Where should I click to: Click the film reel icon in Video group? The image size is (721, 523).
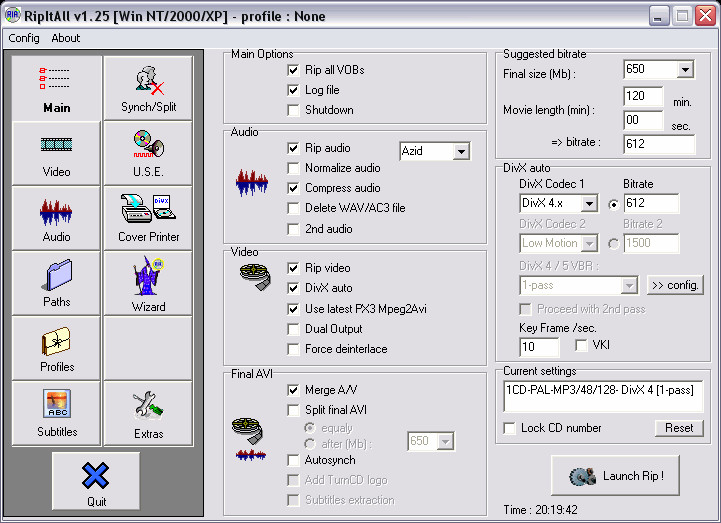pyautogui.click(x=255, y=276)
